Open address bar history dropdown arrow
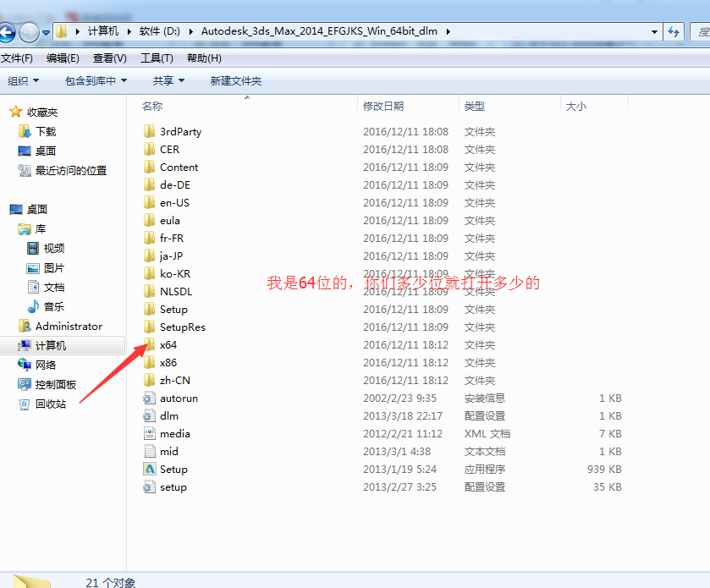 pyautogui.click(x=655, y=31)
